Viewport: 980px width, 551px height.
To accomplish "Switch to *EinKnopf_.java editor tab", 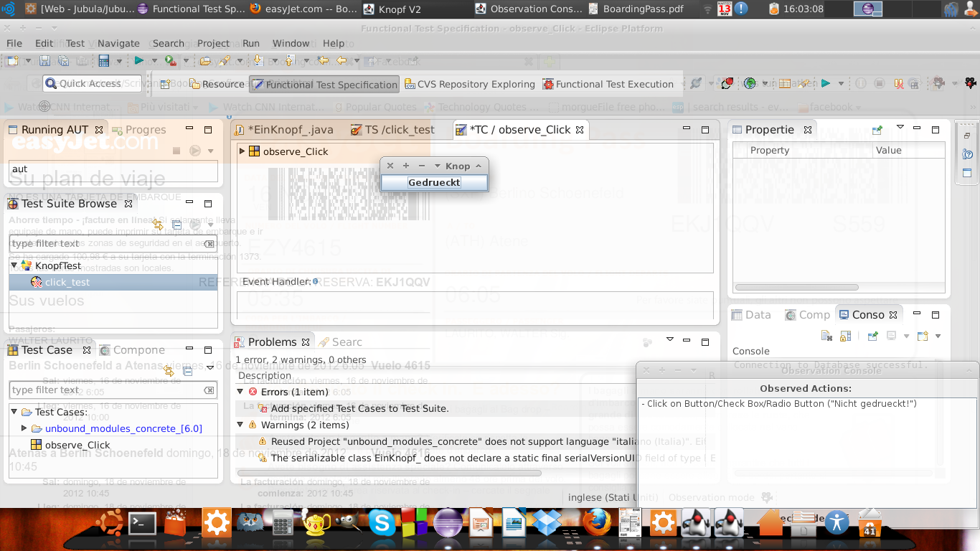I will click(x=283, y=130).
